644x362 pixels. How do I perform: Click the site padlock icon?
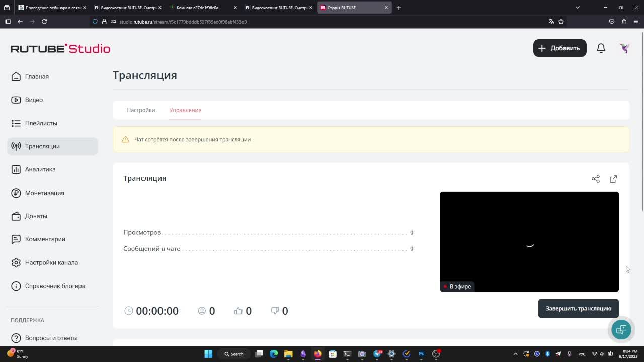[x=104, y=22]
